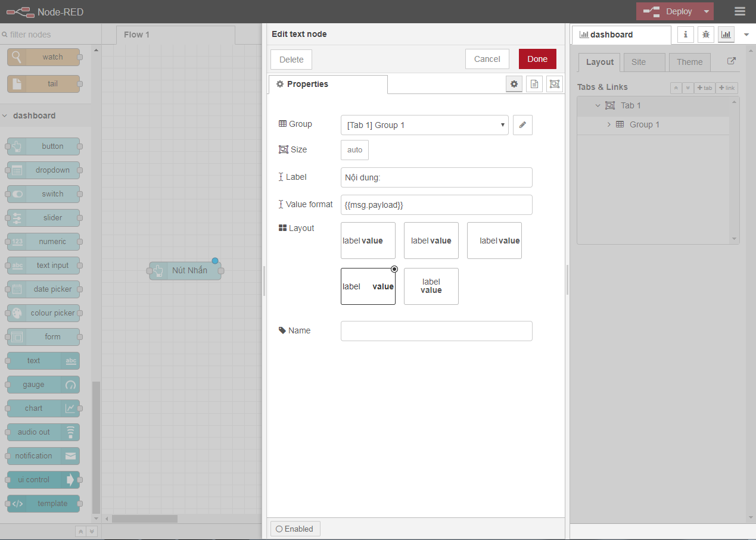Open the node appearance settings icon
The width and height of the screenshot is (756, 540).
pyautogui.click(x=554, y=85)
